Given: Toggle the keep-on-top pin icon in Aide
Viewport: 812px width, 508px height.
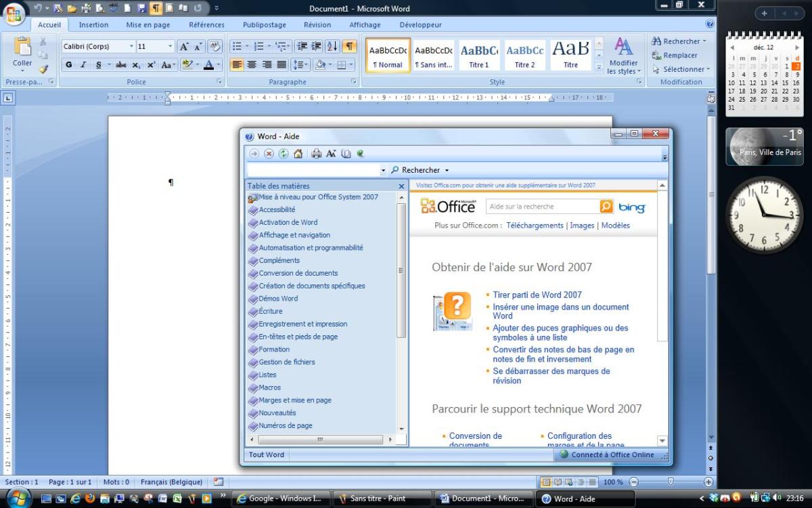Looking at the screenshot, I should point(361,154).
